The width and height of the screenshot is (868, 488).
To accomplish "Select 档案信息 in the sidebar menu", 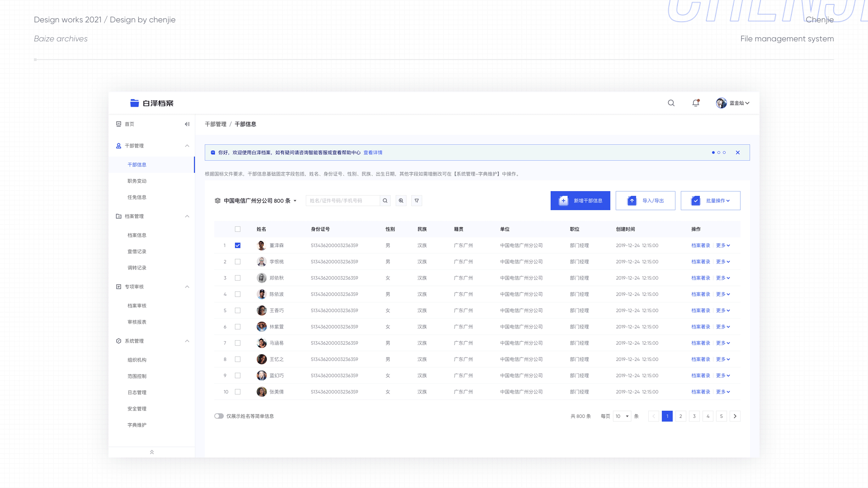I will pyautogui.click(x=137, y=235).
